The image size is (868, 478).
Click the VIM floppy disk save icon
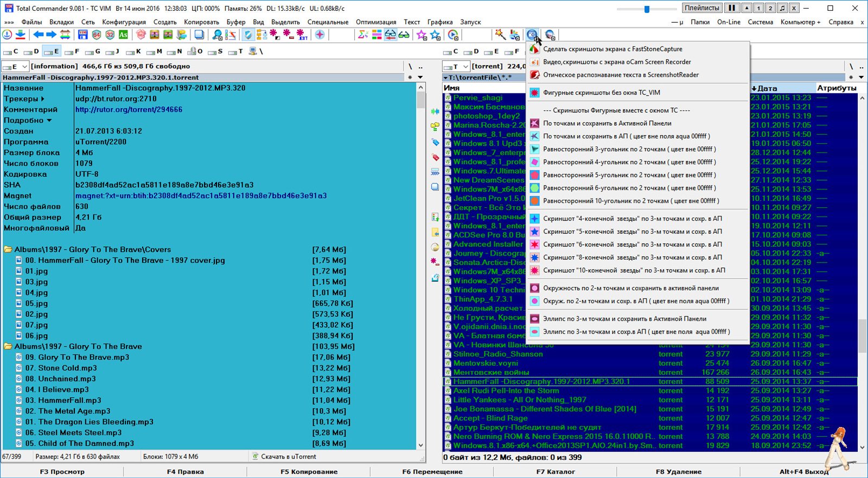83,35
